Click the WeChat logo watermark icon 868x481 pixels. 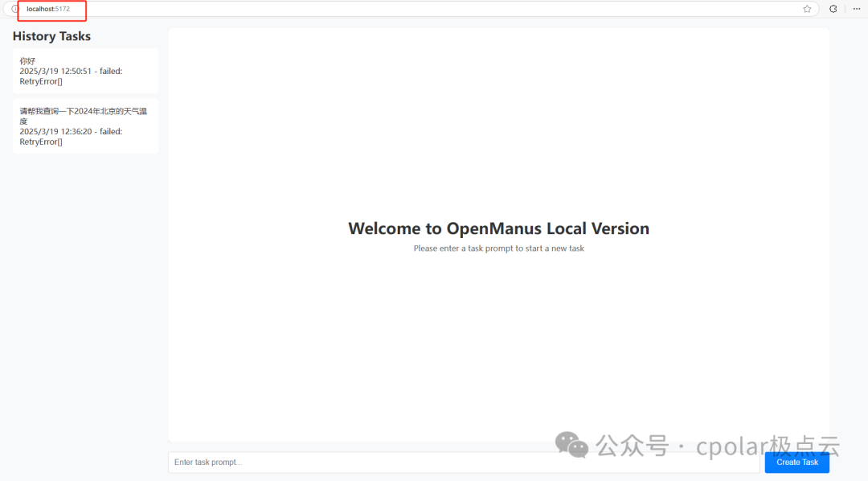(x=572, y=445)
